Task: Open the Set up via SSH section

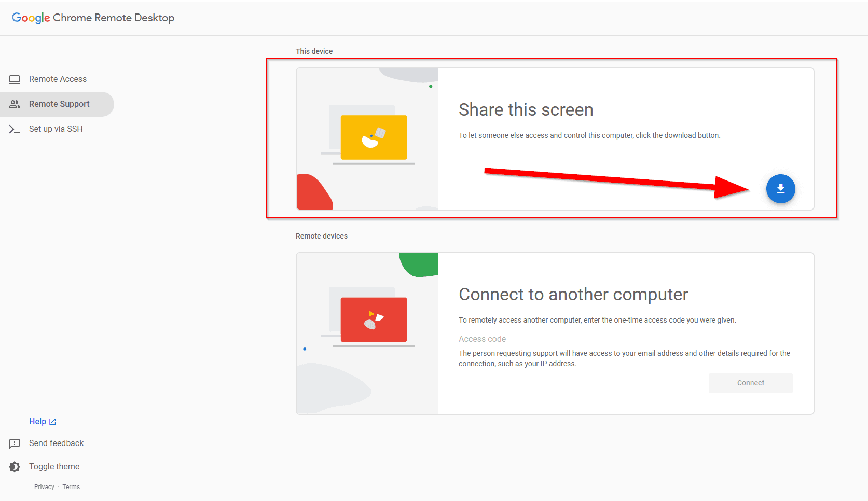Action: (x=56, y=129)
